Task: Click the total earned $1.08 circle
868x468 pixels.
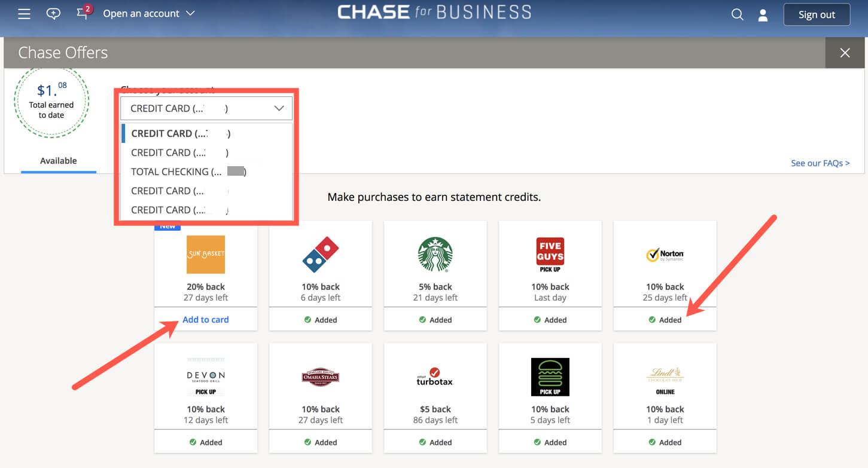Action: click(51, 100)
